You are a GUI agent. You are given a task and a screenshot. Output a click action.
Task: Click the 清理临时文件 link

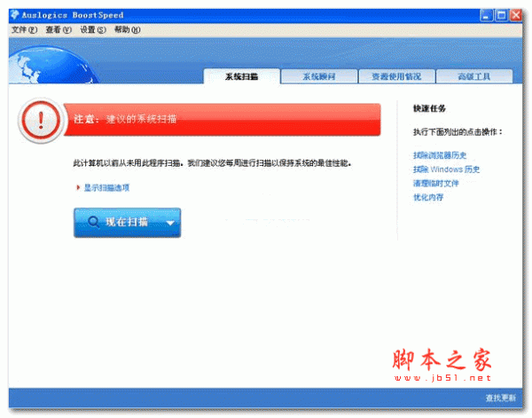point(436,184)
